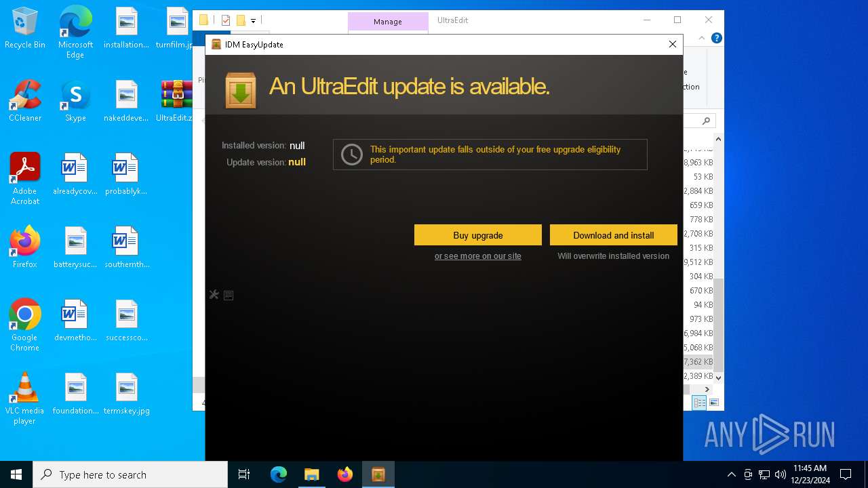Click the IDM EasyUpdate title bar icon
The image size is (868, 488).
(216, 44)
